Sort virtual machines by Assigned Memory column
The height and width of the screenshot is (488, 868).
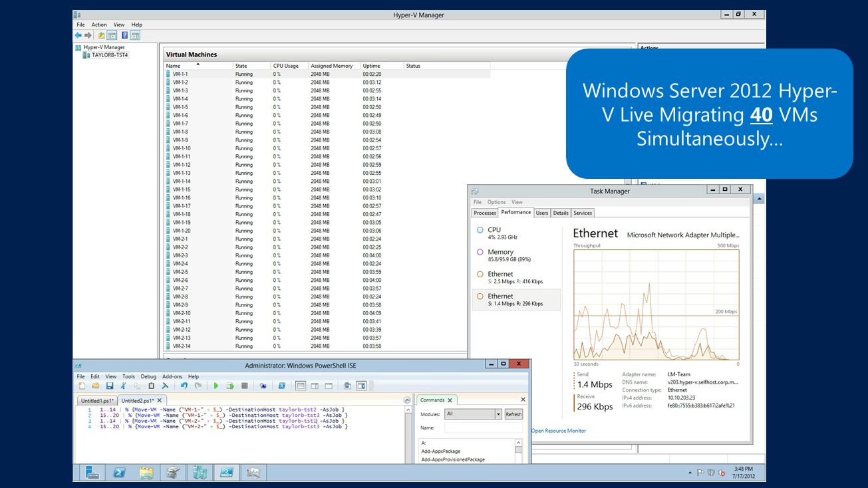click(334, 66)
